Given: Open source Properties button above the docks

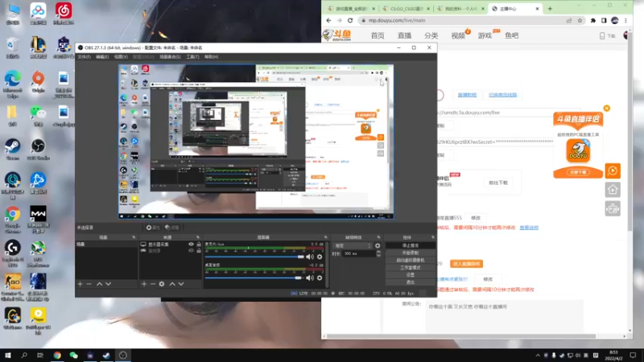Looking at the screenshot, I should point(153,228).
